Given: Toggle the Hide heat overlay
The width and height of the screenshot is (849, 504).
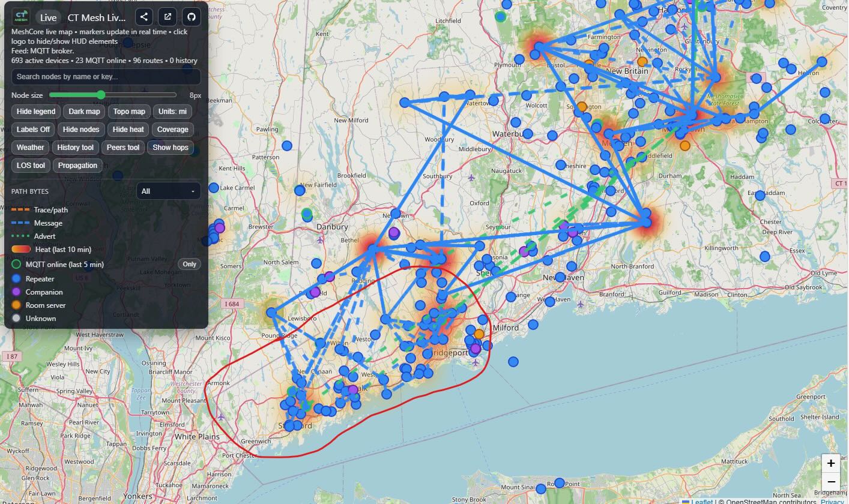Looking at the screenshot, I should pyautogui.click(x=128, y=130).
